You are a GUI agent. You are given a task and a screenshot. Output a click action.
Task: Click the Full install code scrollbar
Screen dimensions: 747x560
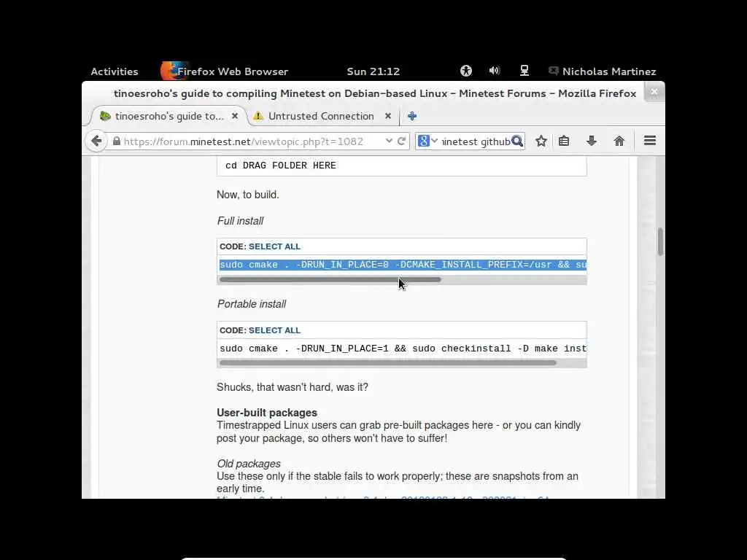[330, 279]
